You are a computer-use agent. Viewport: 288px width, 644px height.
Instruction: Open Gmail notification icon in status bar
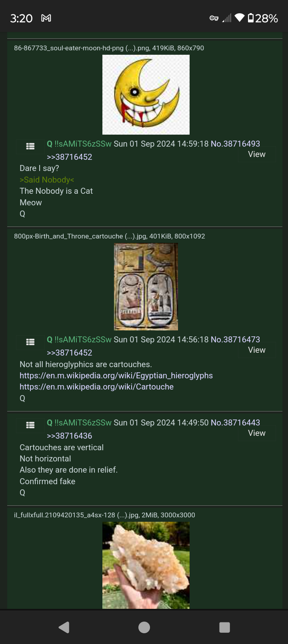coord(46,18)
